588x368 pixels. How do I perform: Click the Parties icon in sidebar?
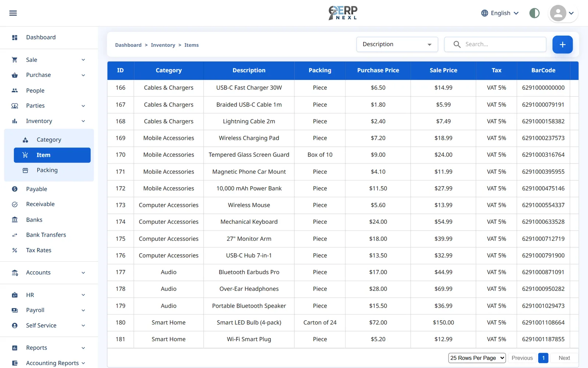15,106
